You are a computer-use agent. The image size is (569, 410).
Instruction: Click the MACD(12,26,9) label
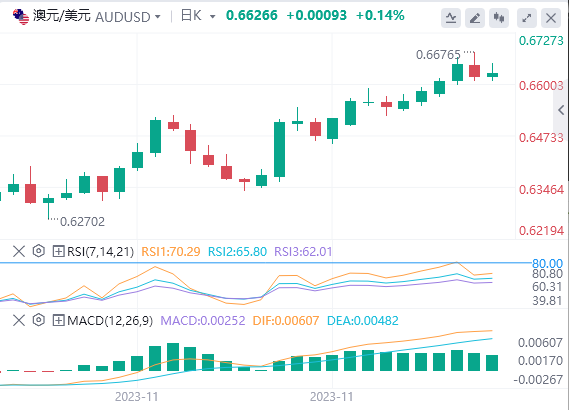coord(110,321)
